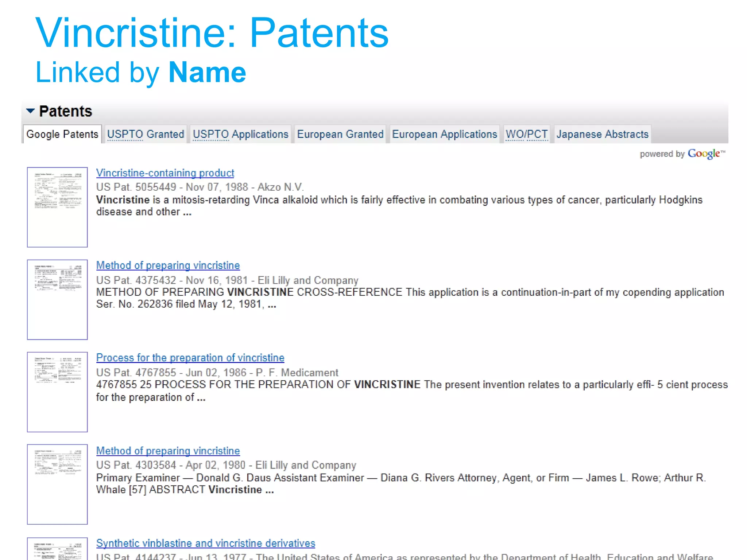
Task: Click 'US Pat. 4375432 - Nov 16, 1981' line
Action: (x=227, y=280)
